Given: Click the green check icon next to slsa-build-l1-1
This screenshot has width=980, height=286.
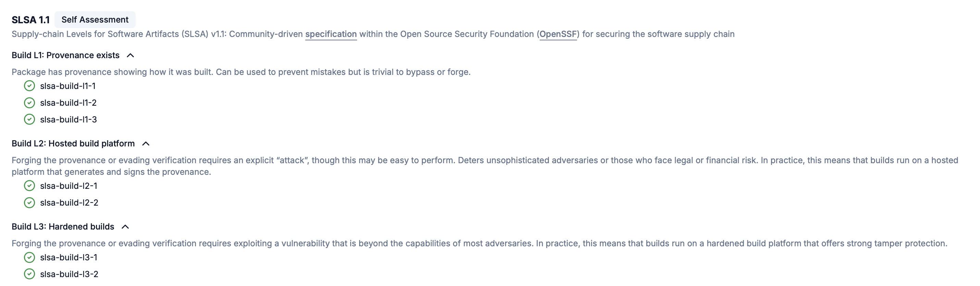Looking at the screenshot, I should (29, 86).
